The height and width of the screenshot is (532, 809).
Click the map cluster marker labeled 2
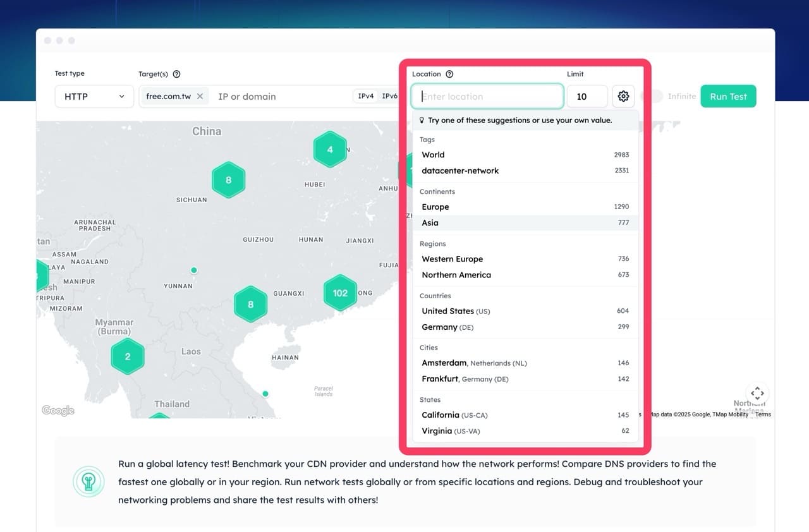point(128,356)
